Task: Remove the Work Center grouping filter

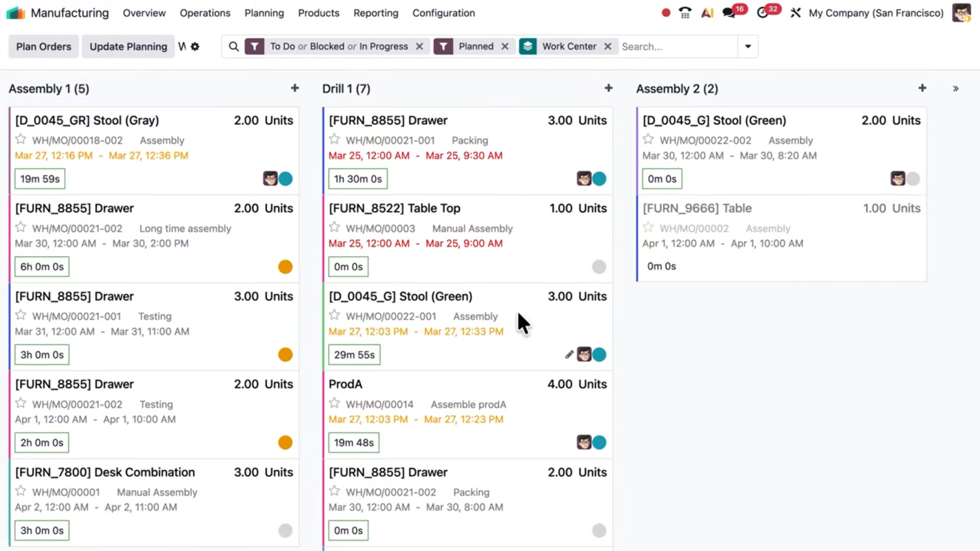Action: (607, 46)
